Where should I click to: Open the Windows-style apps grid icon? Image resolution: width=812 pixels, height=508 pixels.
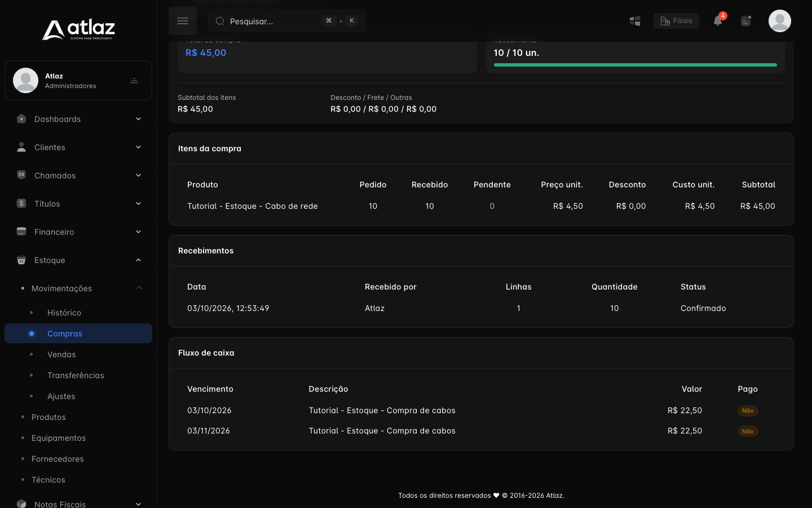pyautogui.click(x=635, y=21)
